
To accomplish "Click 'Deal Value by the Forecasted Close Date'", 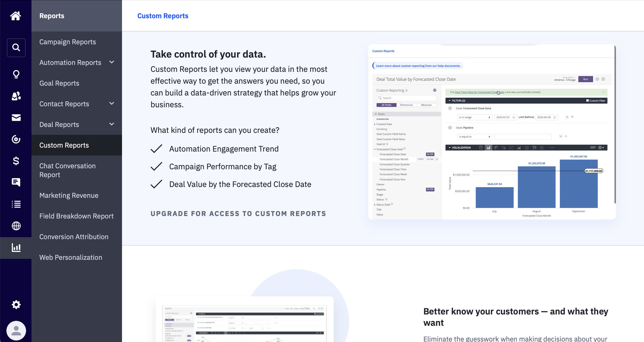I will [x=240, y=184].
